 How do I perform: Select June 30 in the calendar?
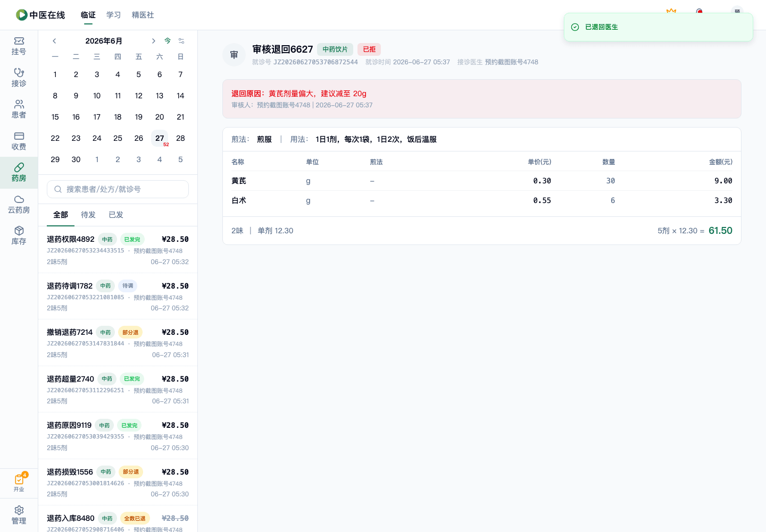tap(76, 159)
